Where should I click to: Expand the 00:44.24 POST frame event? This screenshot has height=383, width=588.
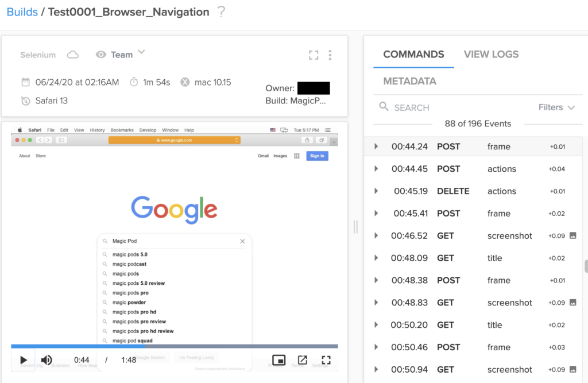376,146
